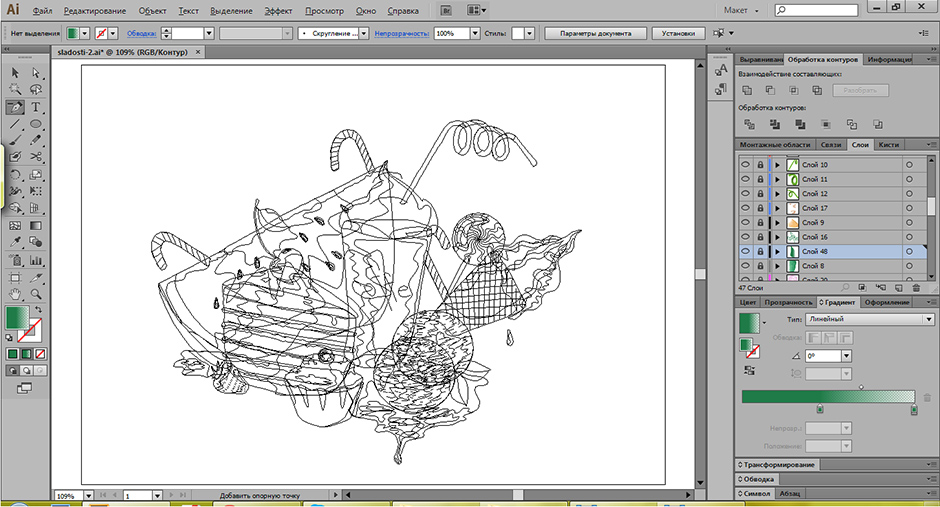Viewport: 940px width, 507px height.
Task: Unlock layer Слой 17 using lock icon
Action: (x=760, y=208)
